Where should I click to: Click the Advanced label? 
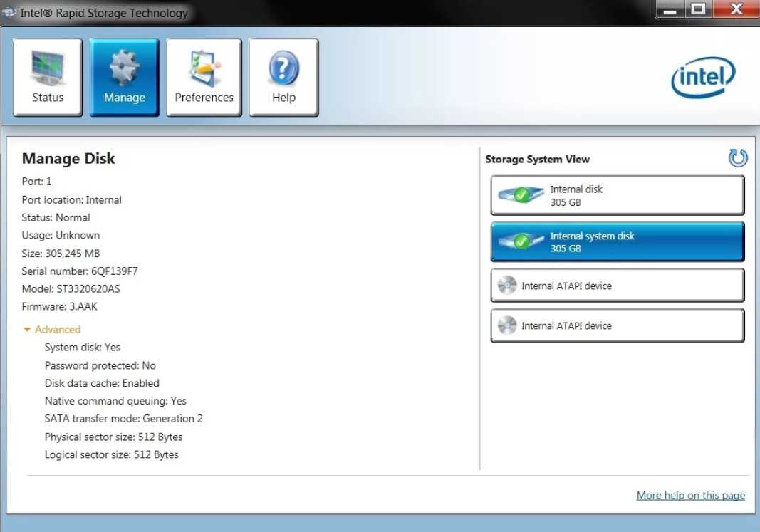pos(58,330)
